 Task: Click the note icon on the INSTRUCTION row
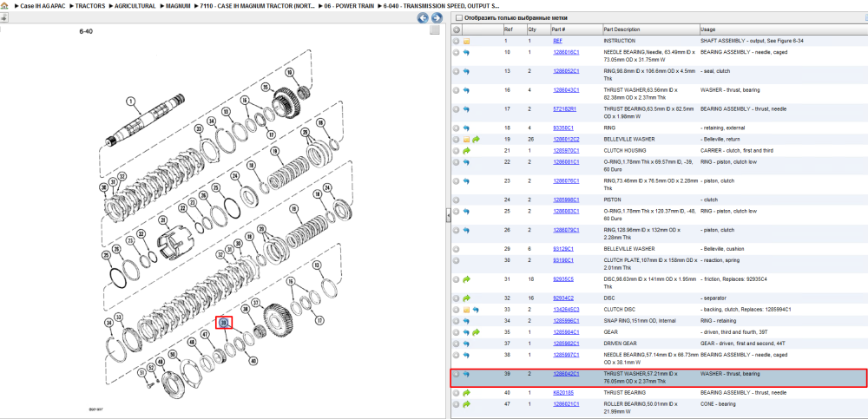467,41
